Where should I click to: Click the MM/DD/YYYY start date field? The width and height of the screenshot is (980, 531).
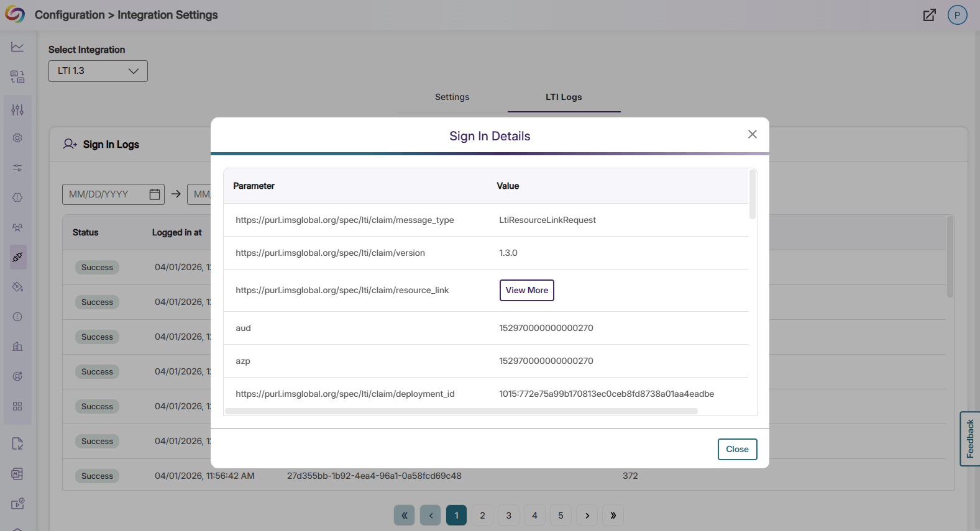coord(113,194)
